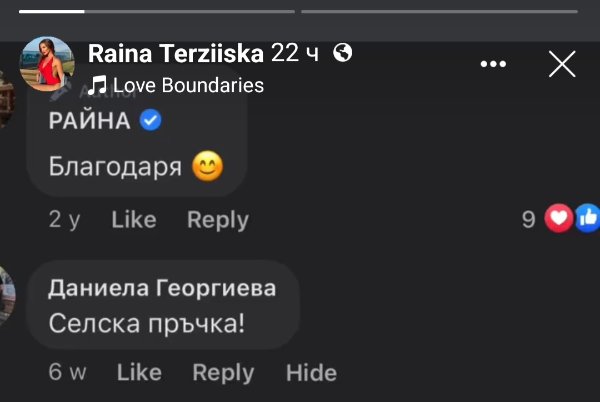Image resolution: width=600 pixels, height=402 pixels.
Task: Click the music note icon beside Love Boundaries
Action: (98, 85)
